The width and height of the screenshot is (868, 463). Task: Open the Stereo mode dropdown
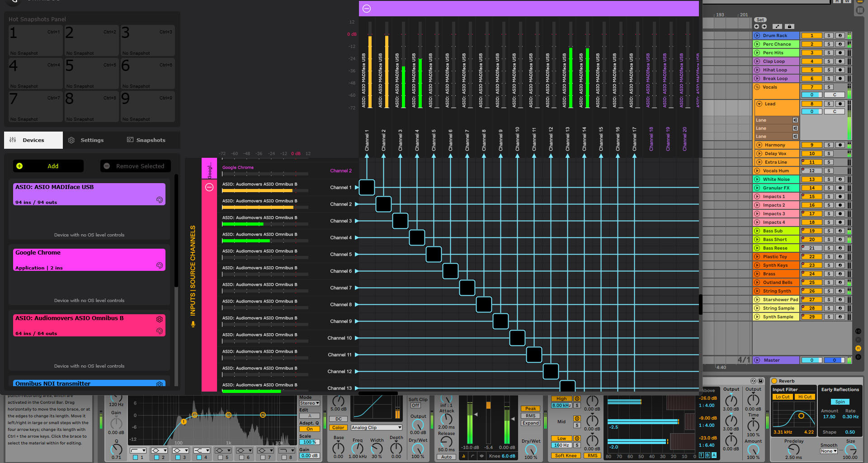pos(310,403)
